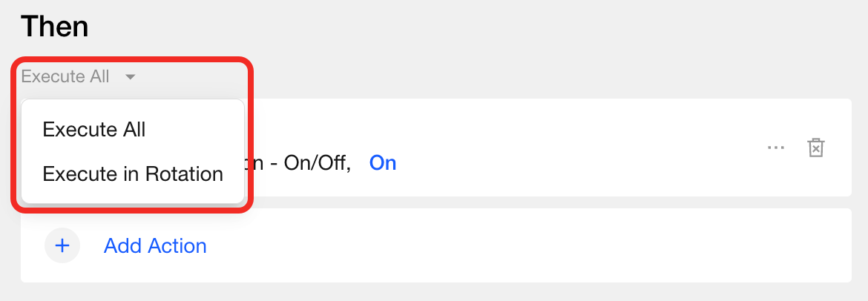Click the Execute All dropdown arrow
868x301 pixels.
130,76
